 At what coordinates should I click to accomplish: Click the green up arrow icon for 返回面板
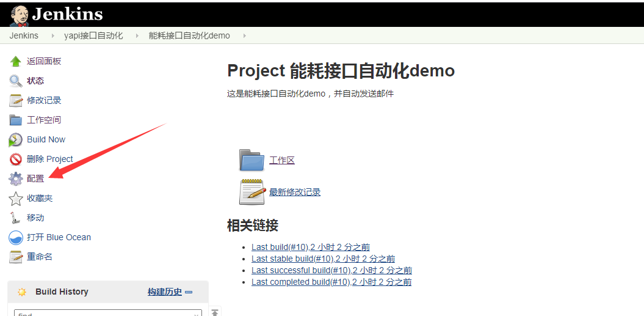[x=16, y=61]
